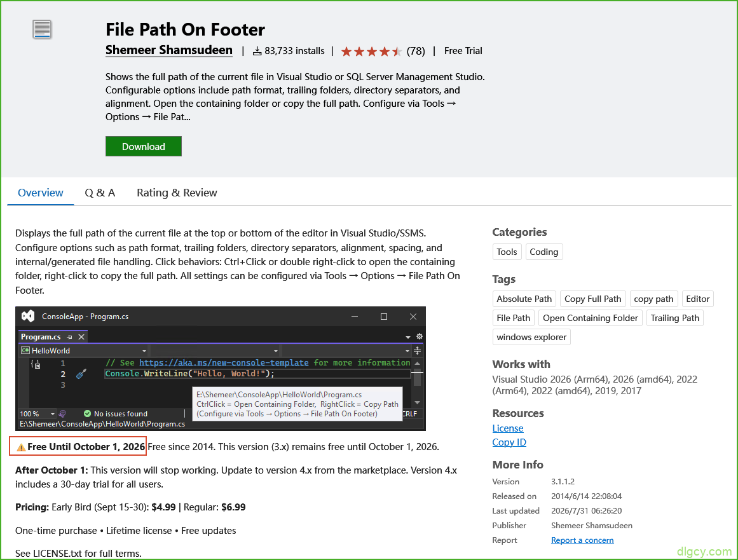This screenshot has width=738, height=560.
Task: Open the Q & A tab
Action: point(100,193)
